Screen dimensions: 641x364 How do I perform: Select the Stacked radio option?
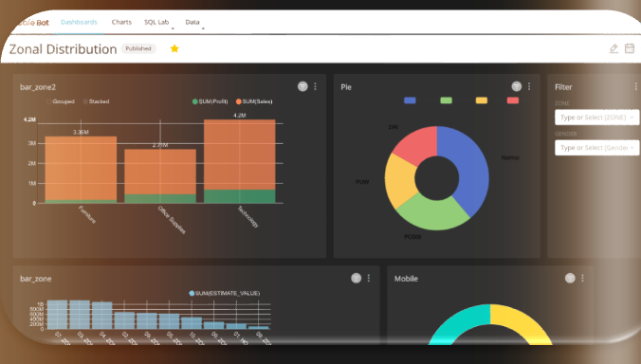click(x=96, y=101)
